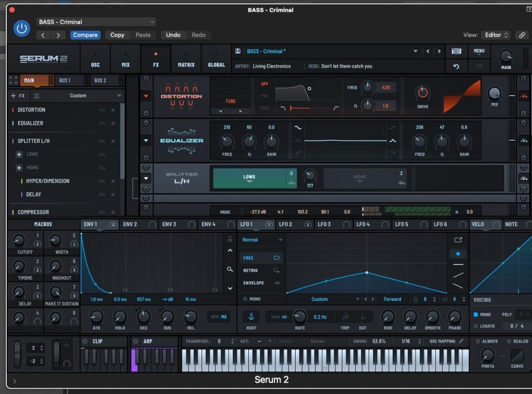This screenshot has height=394, width=532.
Task: Click the LFO export shape icon
Action: pyautogui.click(x=457, y=240)
